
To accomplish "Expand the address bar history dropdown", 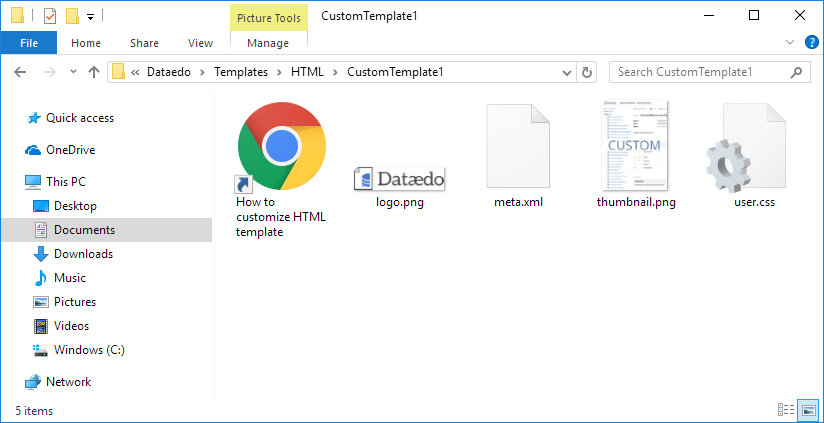I will (x=568, y=72).
